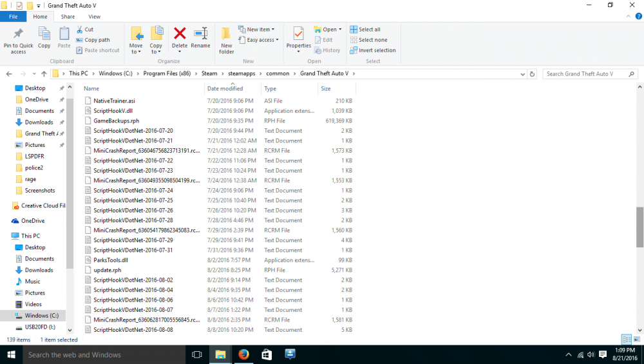Click the file list vertical scrollbar

click(x=639, y=227)
